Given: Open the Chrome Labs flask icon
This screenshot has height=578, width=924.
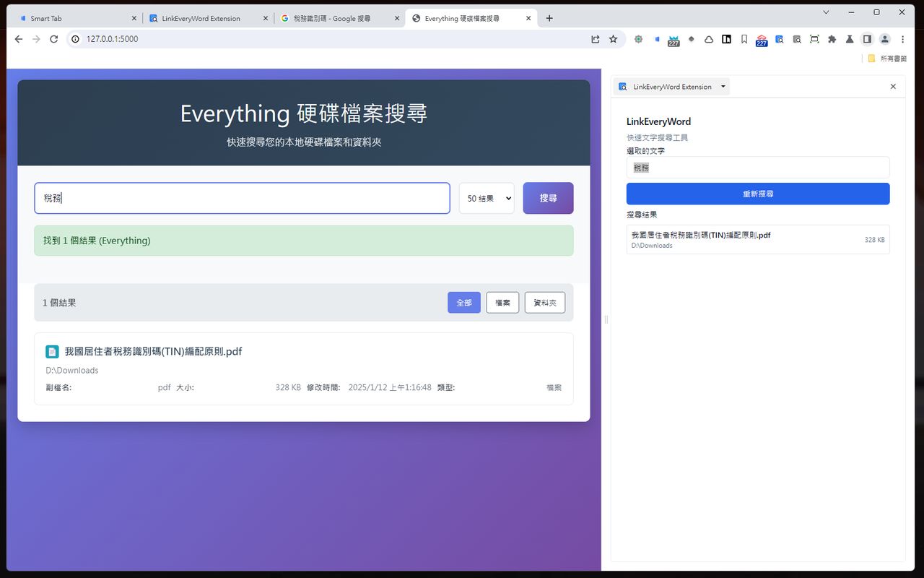Looking at the screenshot, I should point(850,39).
